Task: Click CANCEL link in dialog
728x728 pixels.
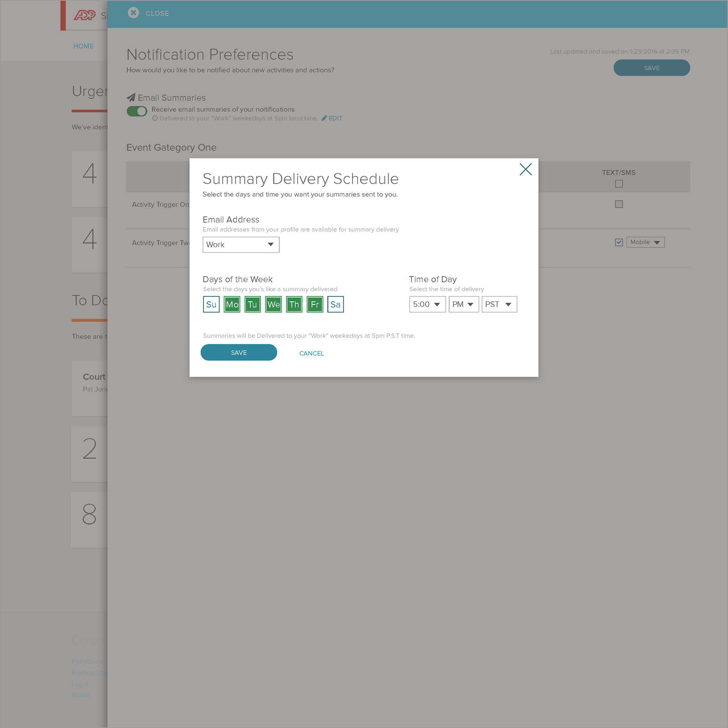Action: coord(311,353)
